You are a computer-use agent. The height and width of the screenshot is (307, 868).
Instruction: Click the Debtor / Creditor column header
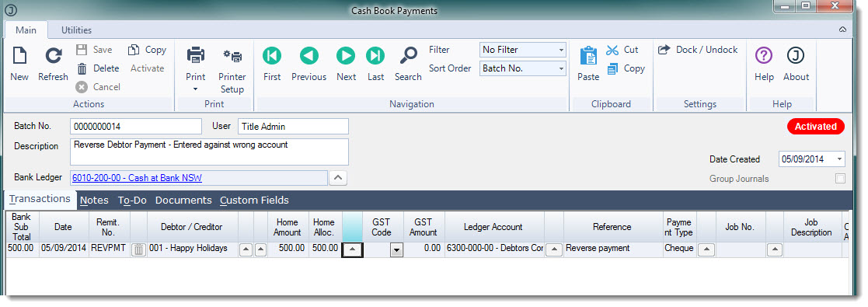point(191,227)
